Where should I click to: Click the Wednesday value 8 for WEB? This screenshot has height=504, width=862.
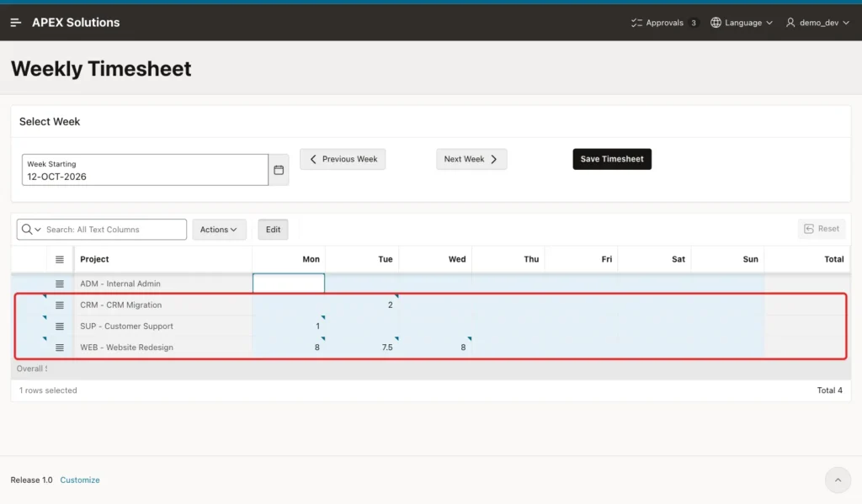pyautogui.click(x=435, y=347)
